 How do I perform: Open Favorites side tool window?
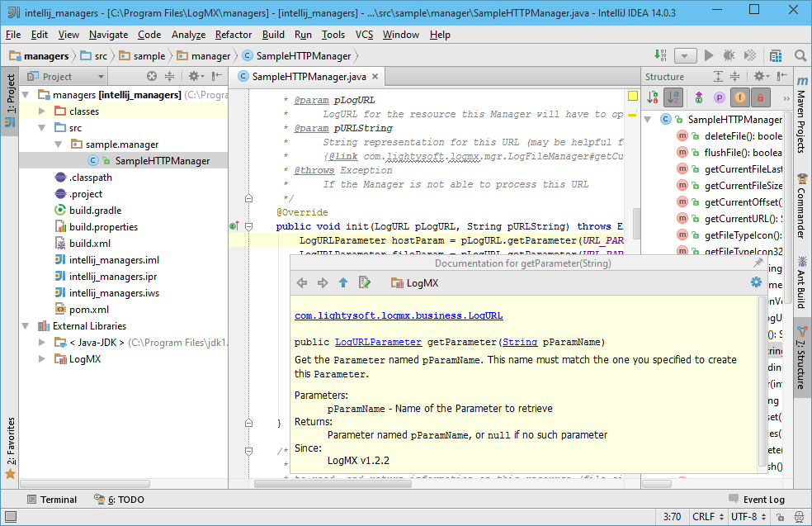pyautogui.click(x=11, y=448)
